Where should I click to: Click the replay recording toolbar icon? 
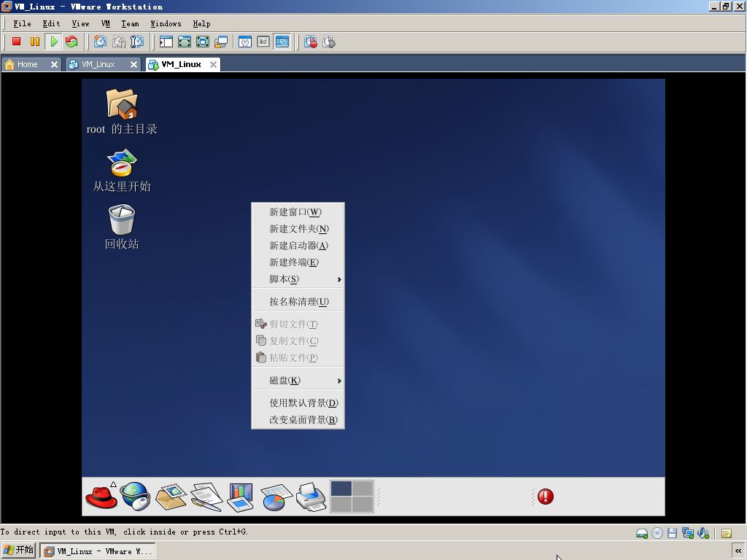(x=329, y=42)
